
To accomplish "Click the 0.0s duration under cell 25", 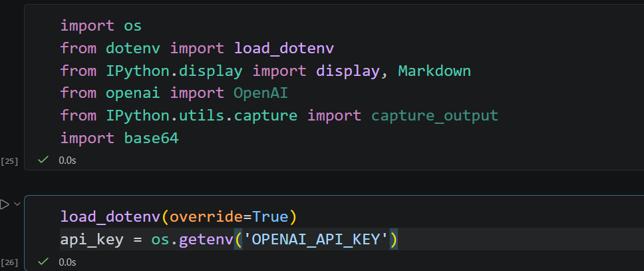I will [67, 160].
